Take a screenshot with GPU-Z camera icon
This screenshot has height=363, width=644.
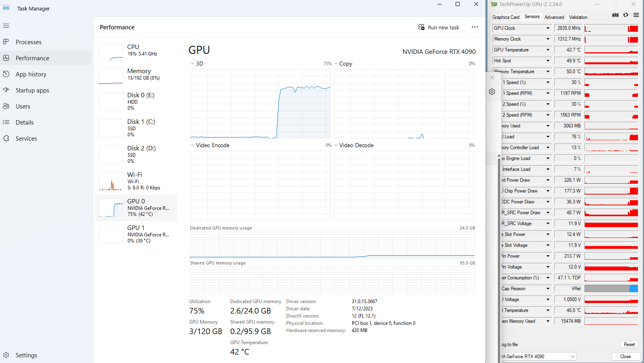(615, 14)
